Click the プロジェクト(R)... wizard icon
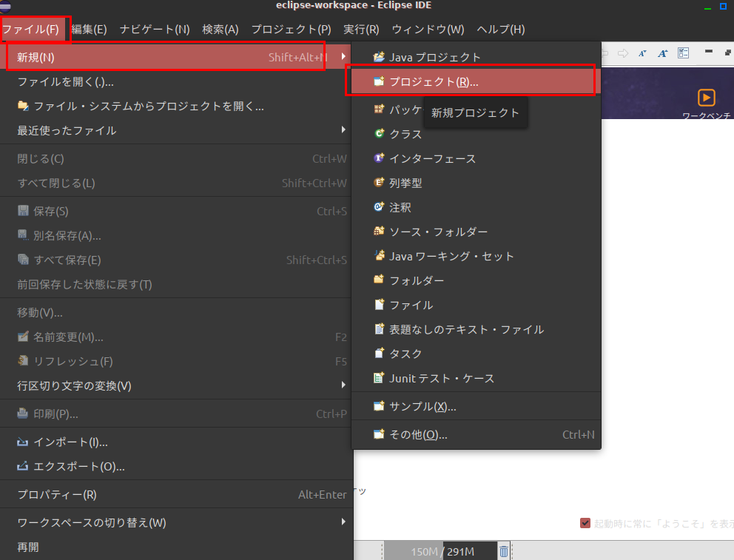Image resolution: width=734 pixels, height=560 pixels. [x=379, y=81]
